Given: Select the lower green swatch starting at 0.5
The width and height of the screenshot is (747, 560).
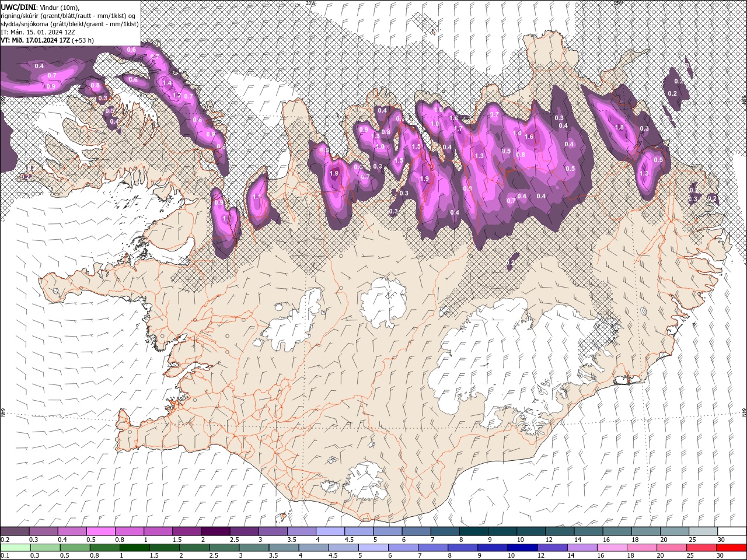Looking at the screenshot, I should point(75,548).
